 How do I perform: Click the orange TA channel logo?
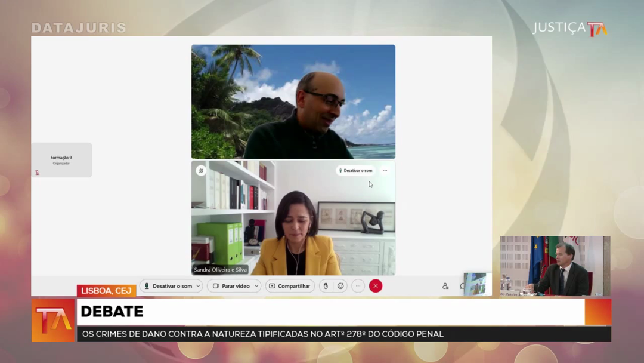[x=53, y=321]
